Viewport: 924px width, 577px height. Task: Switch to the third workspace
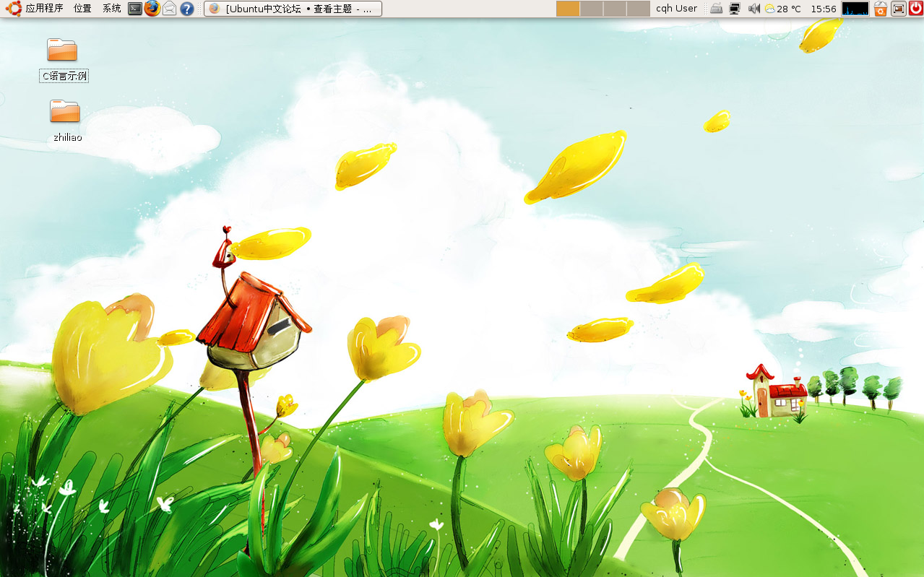point(615,9)
